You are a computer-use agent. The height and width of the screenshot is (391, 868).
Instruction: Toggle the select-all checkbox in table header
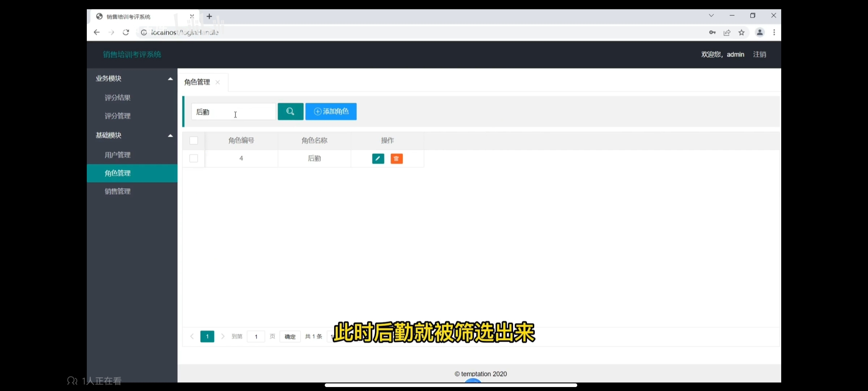pyautogui.click(x=194, y=140)
